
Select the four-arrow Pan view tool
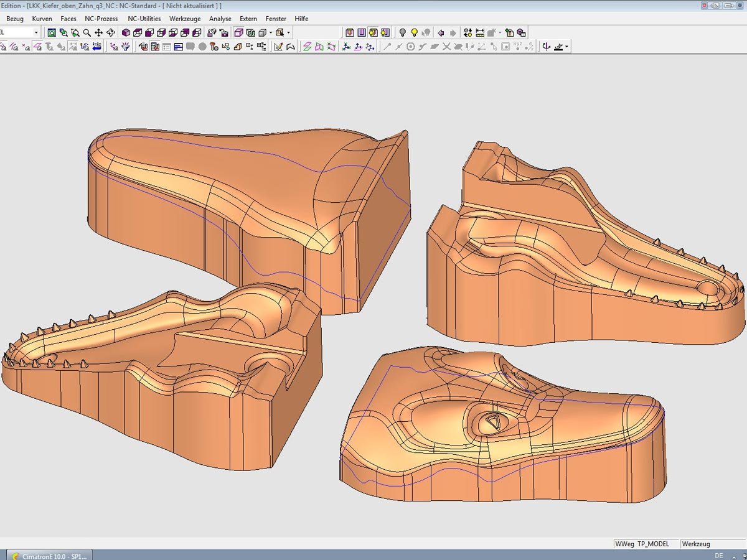[x=98, y=32]
